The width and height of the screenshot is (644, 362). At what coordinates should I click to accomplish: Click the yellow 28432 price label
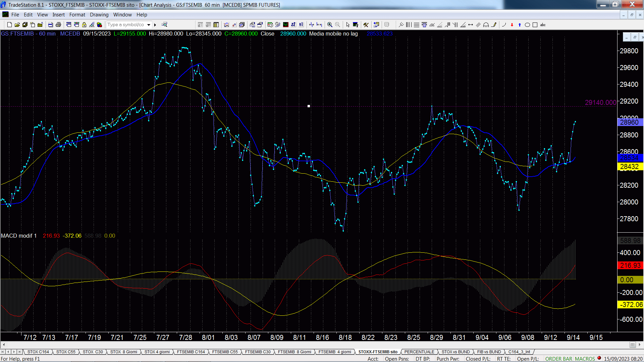click(630, 167)
